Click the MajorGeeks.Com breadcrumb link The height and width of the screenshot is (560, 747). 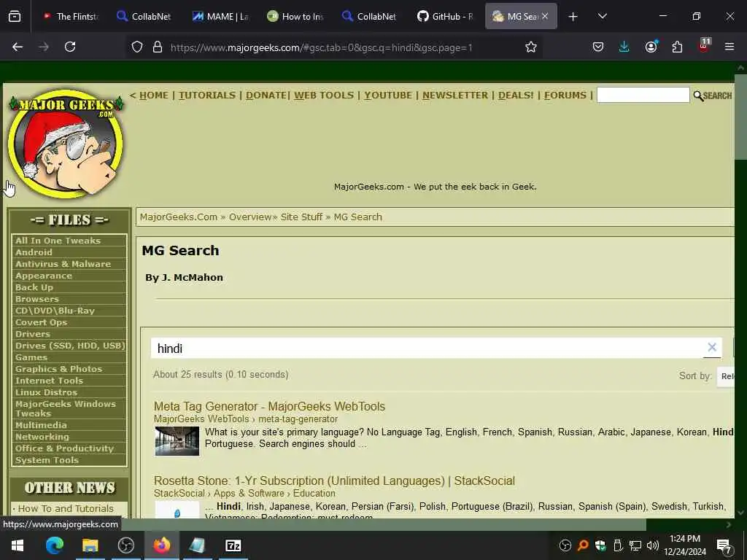coord(178,217)
